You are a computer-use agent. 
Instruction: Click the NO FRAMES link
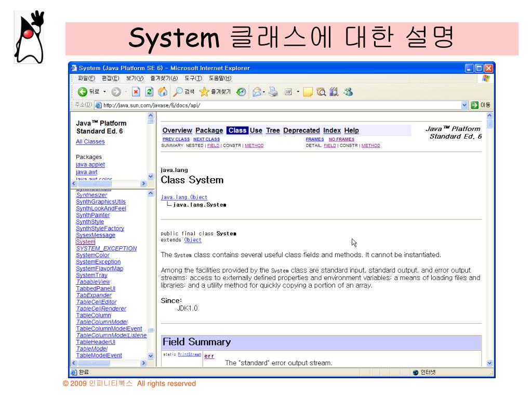point(341,139)
